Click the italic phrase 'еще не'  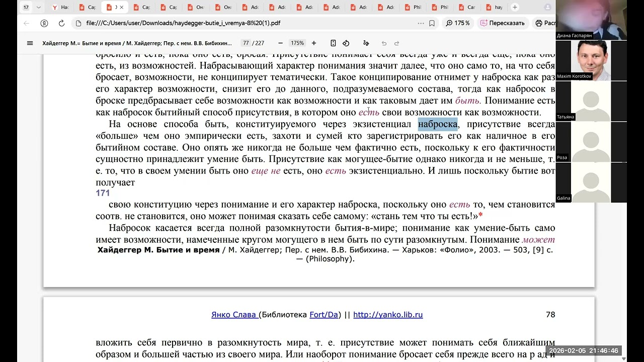click(x=266, y=171)
